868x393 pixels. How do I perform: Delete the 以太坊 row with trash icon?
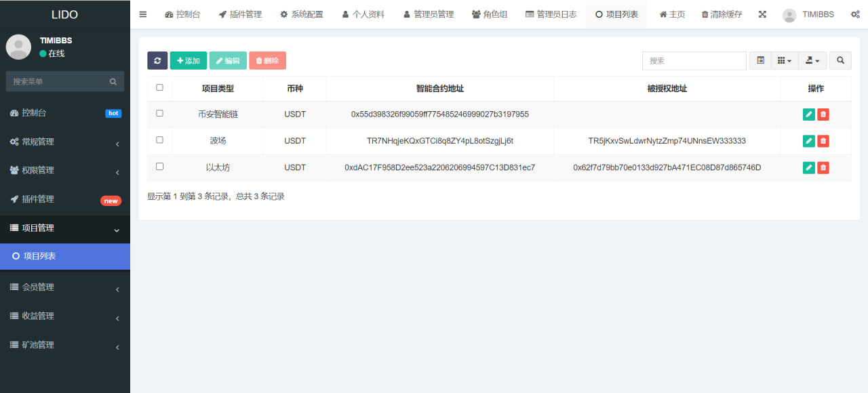[823, 167]
